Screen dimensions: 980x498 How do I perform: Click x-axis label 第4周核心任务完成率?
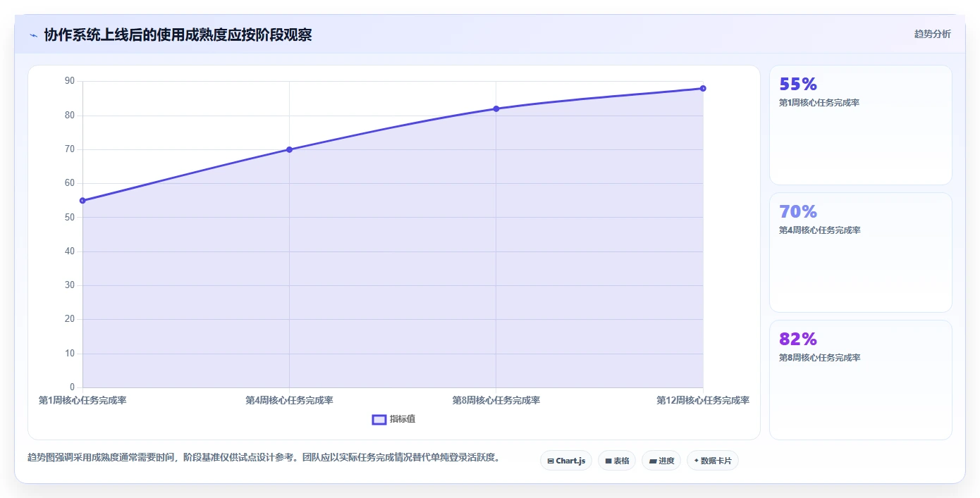point(289,400)
